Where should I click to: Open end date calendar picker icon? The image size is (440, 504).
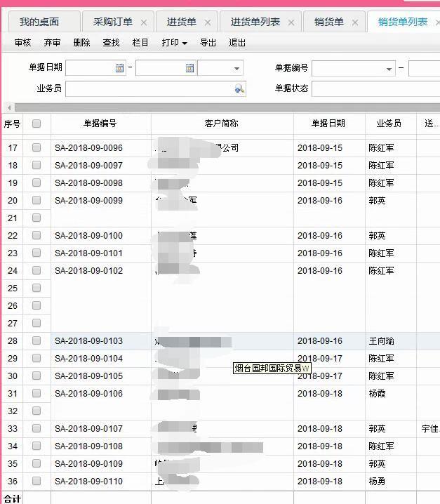point(189,68)
